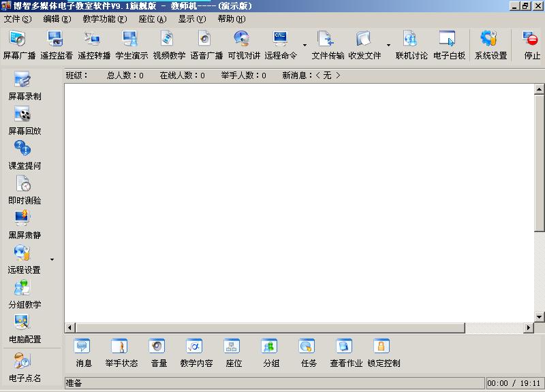Expand the 远程设置 sidebar dropdown arrow
Viewport: 545px width, 392px height.
(52, 259)
